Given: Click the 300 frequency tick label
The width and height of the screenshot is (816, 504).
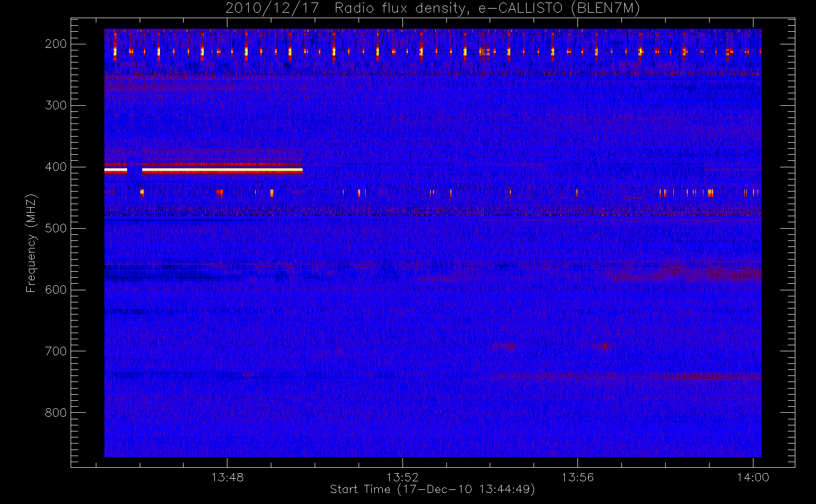Looking at the screenshot, I should tap(56, 105).
